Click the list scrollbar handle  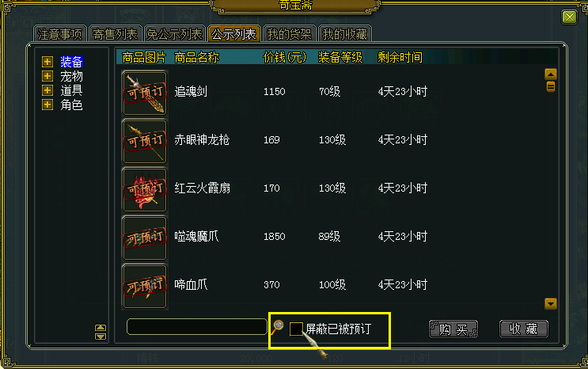pyautogui.click(x=551, y=87)
